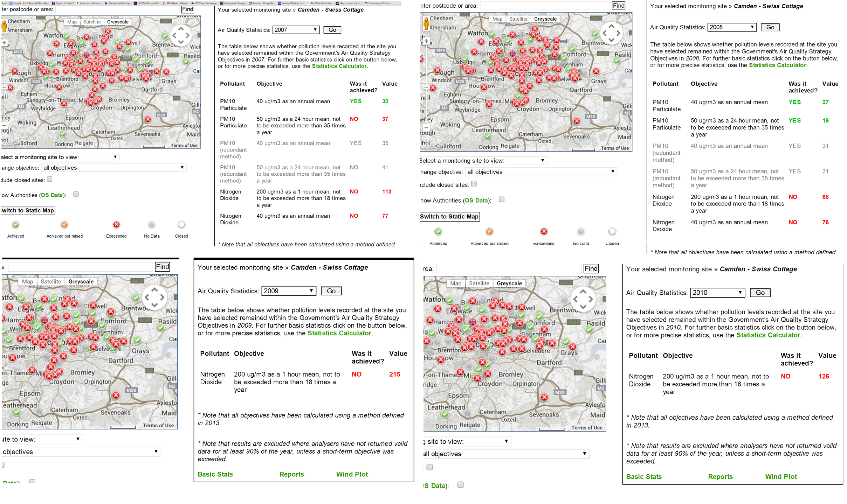Click the pan control on the 2010 map
The width and height of the screenshot is (847, 504).
(x=583, y=299)
